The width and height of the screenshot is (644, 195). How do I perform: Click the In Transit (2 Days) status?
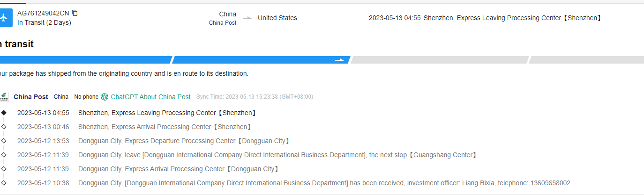[x=44, y=22]
